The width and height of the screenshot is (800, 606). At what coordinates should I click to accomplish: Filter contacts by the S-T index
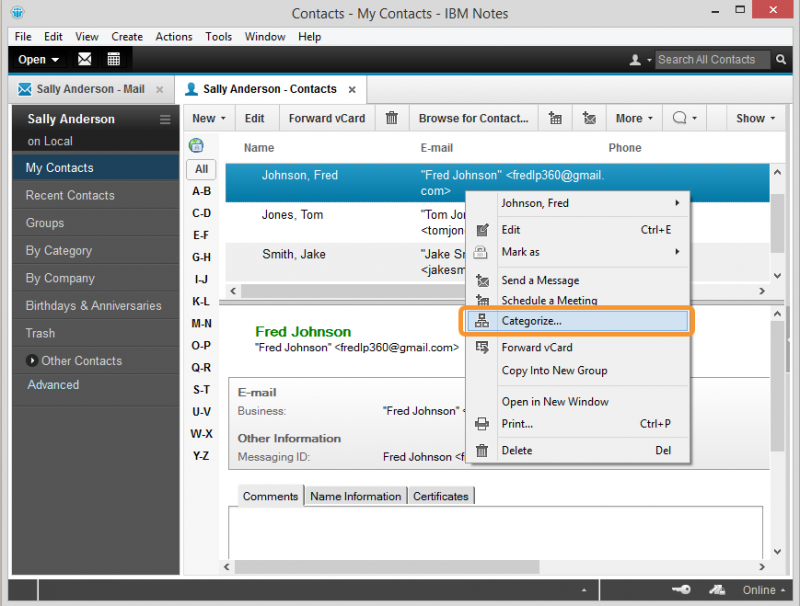(201, 390)
